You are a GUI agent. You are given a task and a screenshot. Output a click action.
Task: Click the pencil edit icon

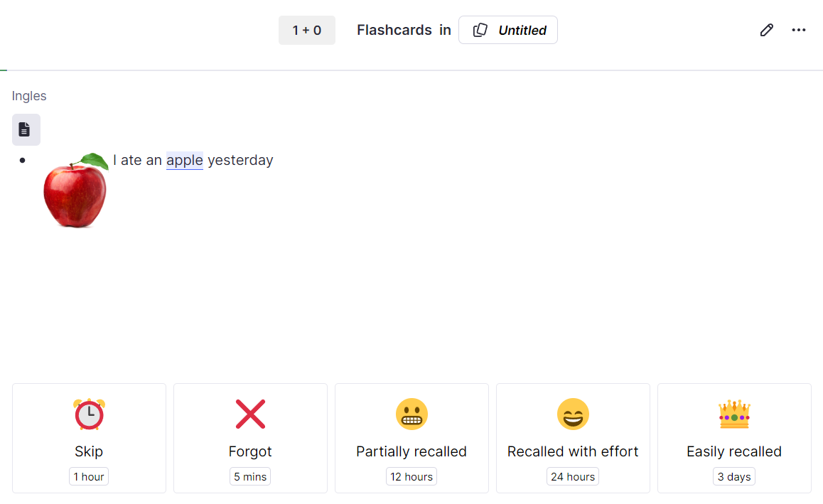point(766,30)
